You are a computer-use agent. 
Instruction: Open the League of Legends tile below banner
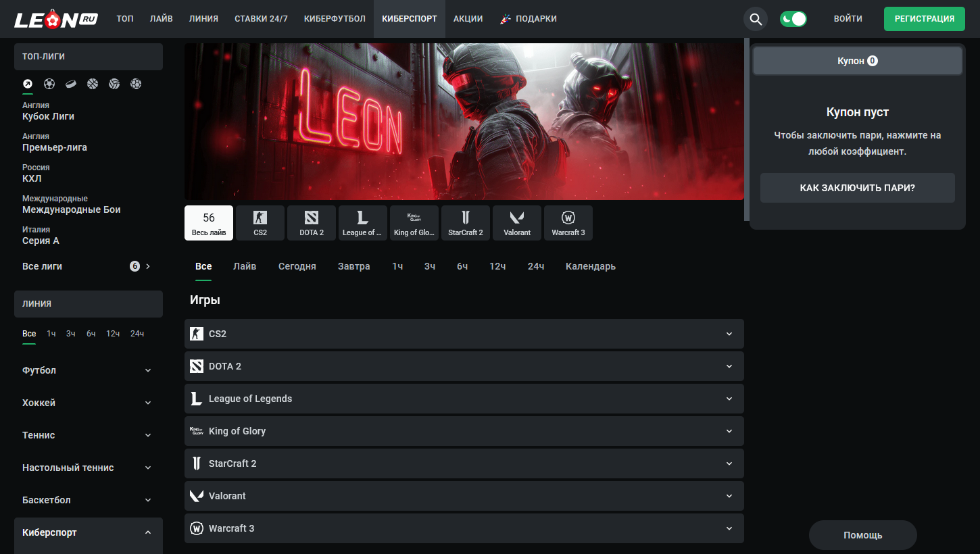click(363, 223)
